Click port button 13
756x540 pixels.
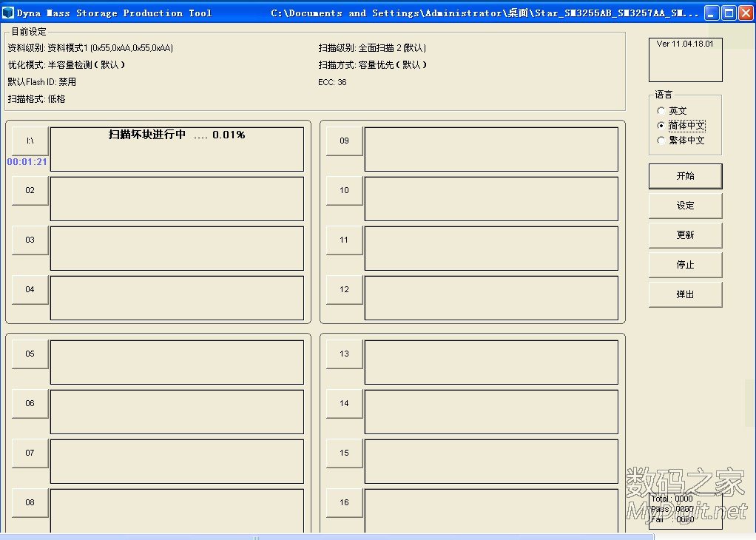tap(344, 354)
